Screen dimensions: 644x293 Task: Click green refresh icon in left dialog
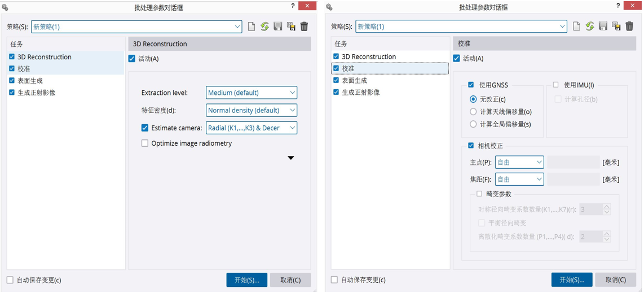(264, 27)
